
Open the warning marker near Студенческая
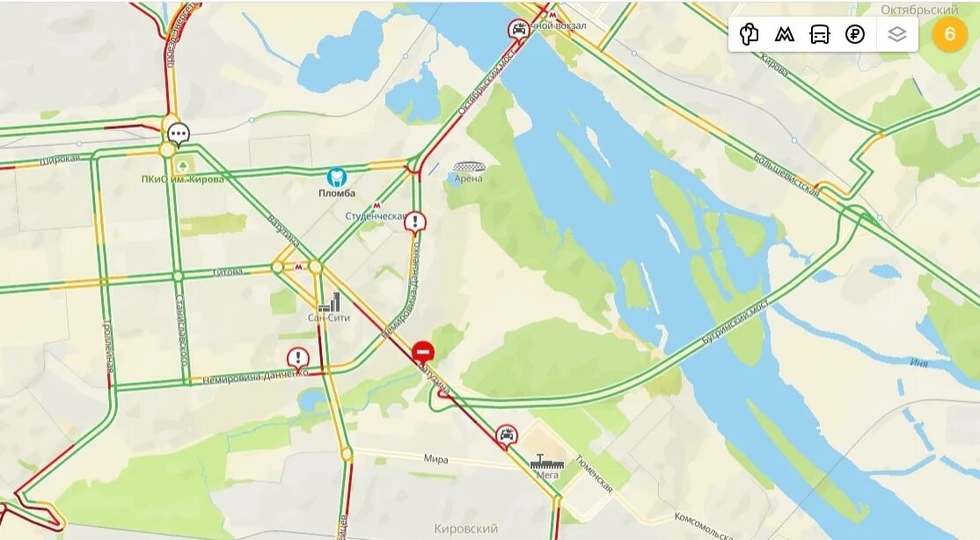coord(415,223)
